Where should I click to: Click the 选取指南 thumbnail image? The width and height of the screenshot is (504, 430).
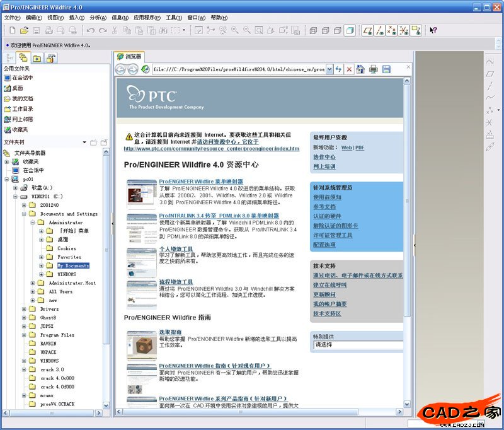click(141, 345)
